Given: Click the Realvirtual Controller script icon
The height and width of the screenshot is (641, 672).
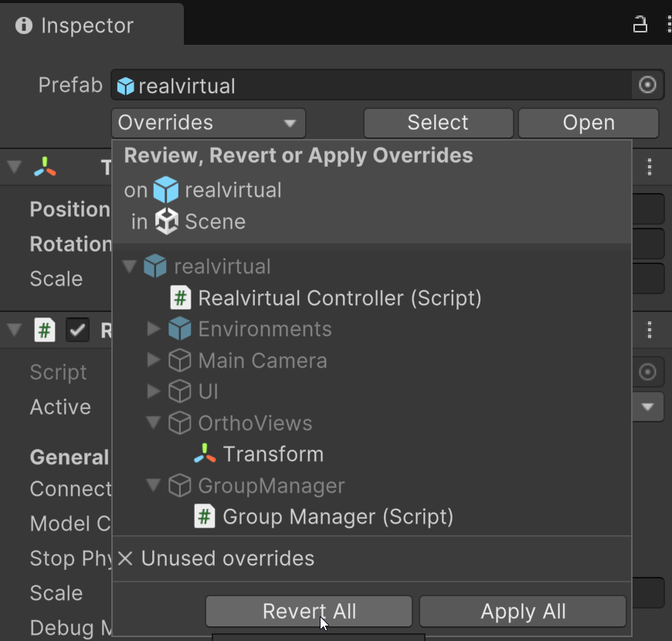Looking at the screenshot, I should tap(181, 298).
